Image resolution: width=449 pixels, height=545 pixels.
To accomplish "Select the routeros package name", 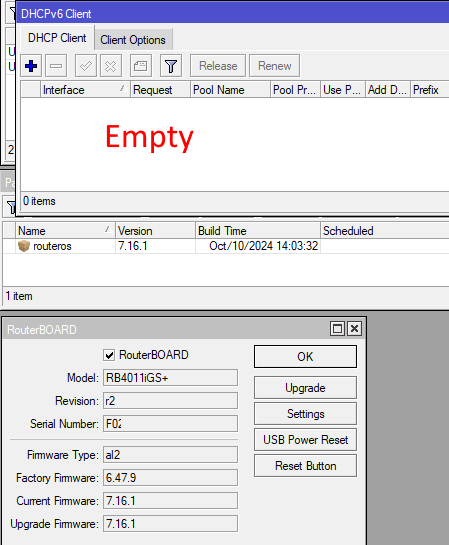I will click(52, 246).
